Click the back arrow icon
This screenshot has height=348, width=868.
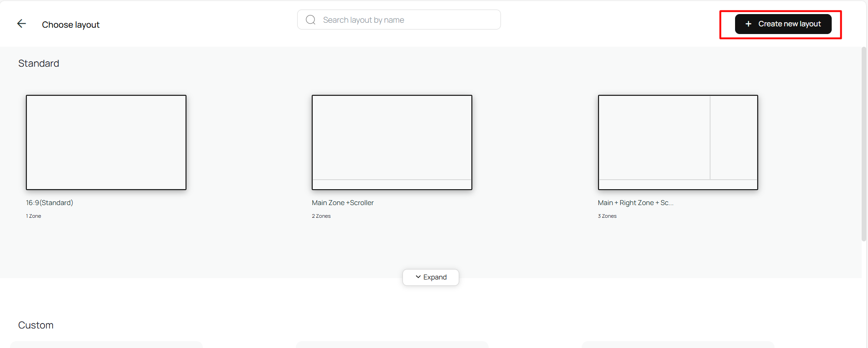point(21,24)
